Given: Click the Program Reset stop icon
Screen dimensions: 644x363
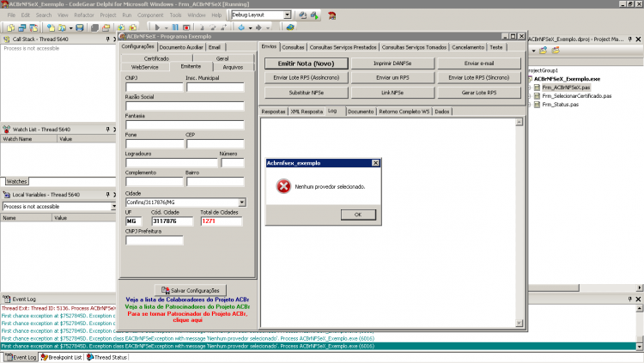Looking at the screenshot, I should pyautogui.click(x=186, y=27).
